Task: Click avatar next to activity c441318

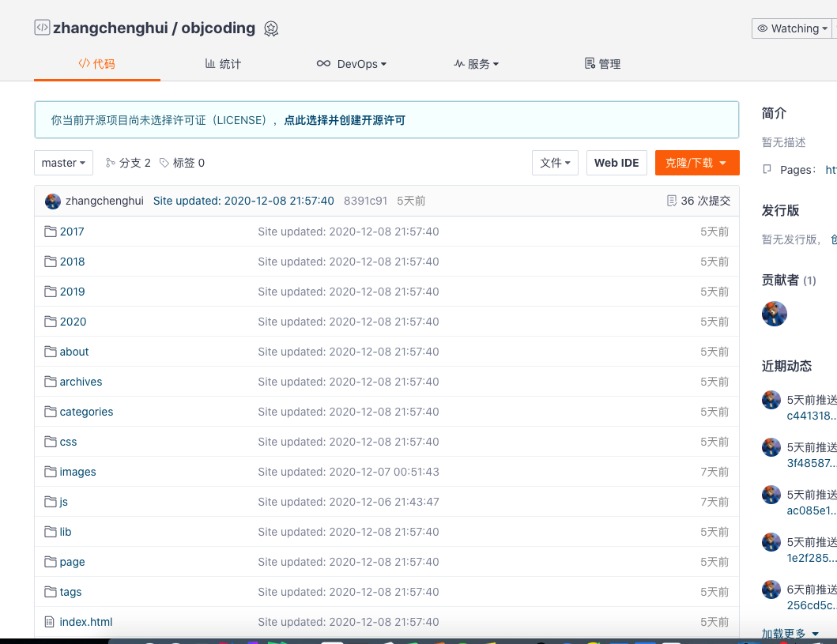Action: click(771, 400)
